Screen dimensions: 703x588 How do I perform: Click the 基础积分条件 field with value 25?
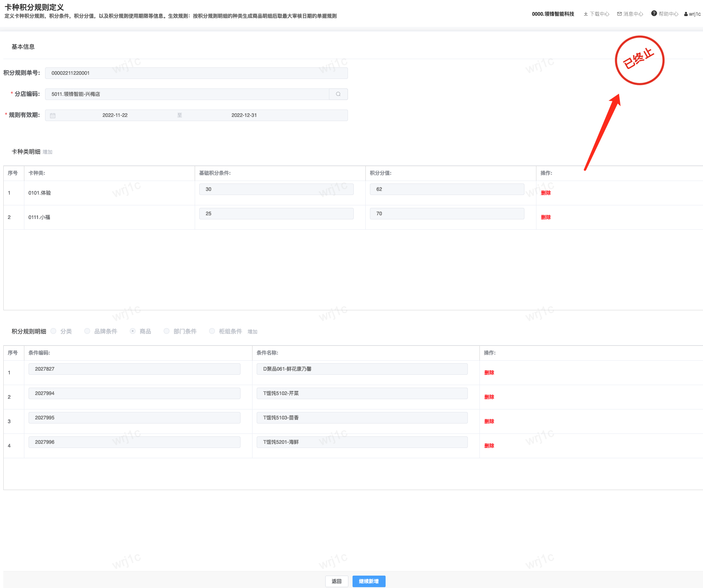(276, 214)
